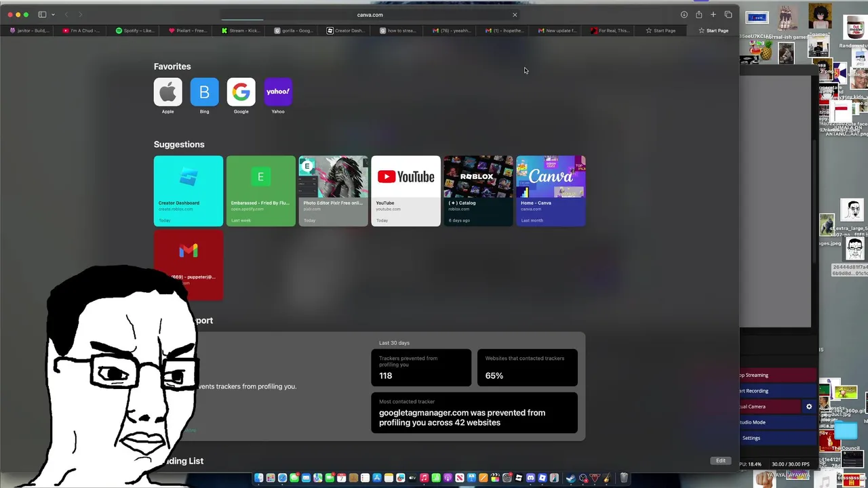This screenshot has height=488, width=868.
Task: Open FaceTime from the Dock
Action: coord(330,478)
